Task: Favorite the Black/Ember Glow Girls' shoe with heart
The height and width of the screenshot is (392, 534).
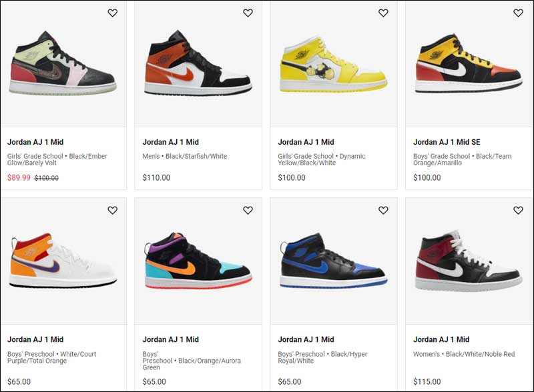Action: click(x=112, y=13)
